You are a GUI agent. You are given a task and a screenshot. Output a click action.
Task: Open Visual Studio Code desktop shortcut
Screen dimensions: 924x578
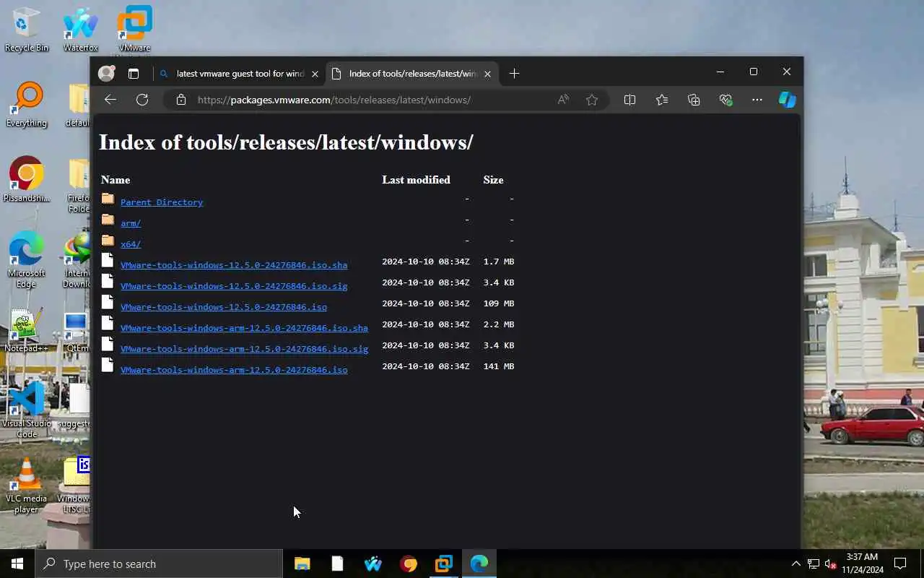[x=27, y=410]
